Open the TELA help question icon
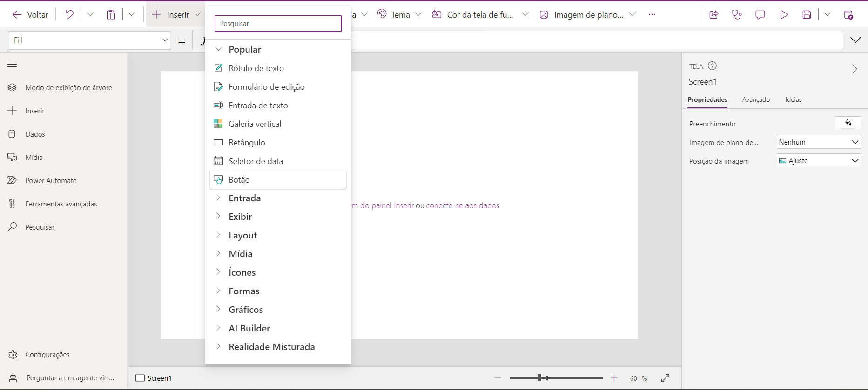 coord(712,66)
